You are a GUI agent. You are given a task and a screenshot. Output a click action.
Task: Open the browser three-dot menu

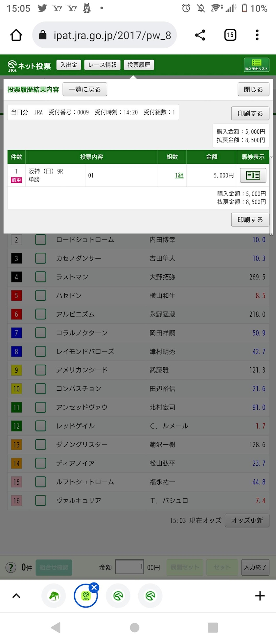coord(257,35)
